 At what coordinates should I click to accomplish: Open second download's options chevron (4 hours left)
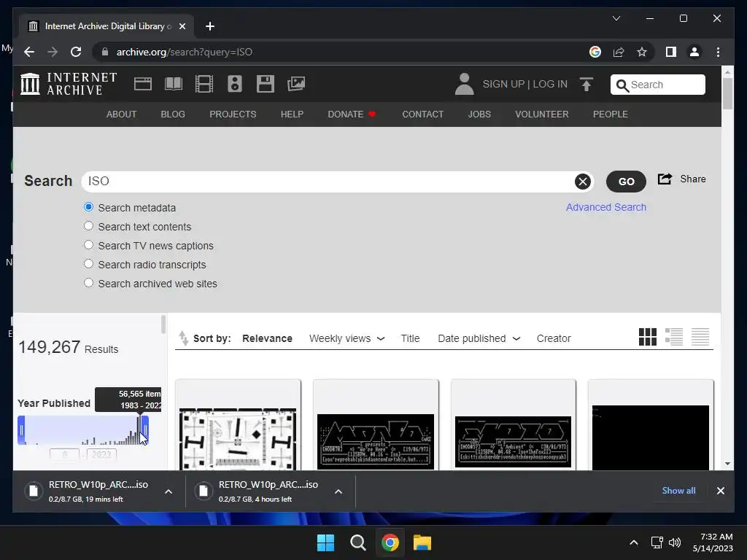click(x=338, y=491)
